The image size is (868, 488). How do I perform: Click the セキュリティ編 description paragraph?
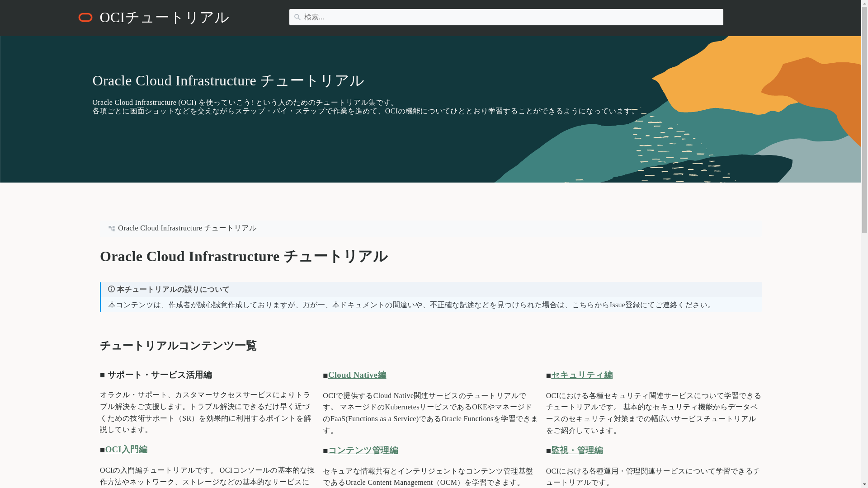coord(654,413)
